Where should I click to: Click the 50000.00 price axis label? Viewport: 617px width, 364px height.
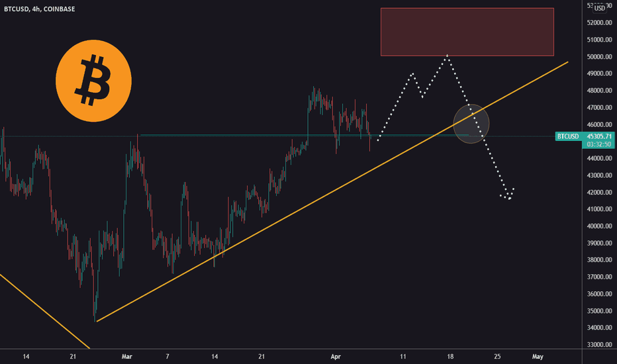coord(599,57)
